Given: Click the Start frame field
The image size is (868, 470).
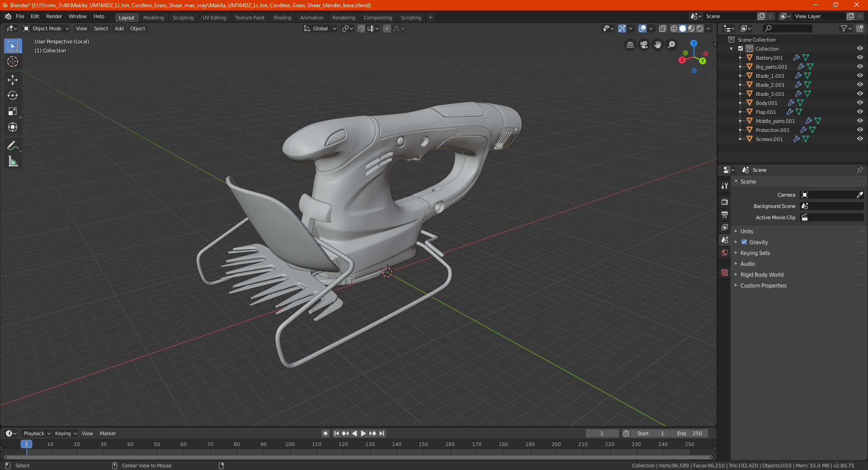Looking at the screenshot, I should pyautogui.click(x=651, y=433).
